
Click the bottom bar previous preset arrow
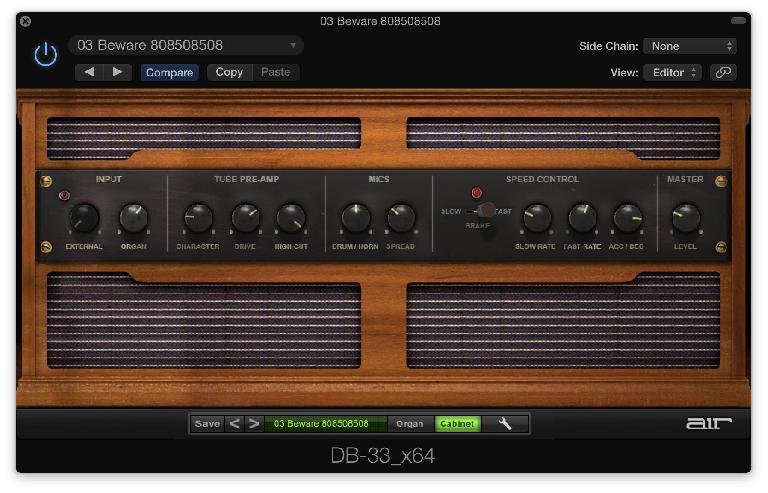click(x=235, y=423)
